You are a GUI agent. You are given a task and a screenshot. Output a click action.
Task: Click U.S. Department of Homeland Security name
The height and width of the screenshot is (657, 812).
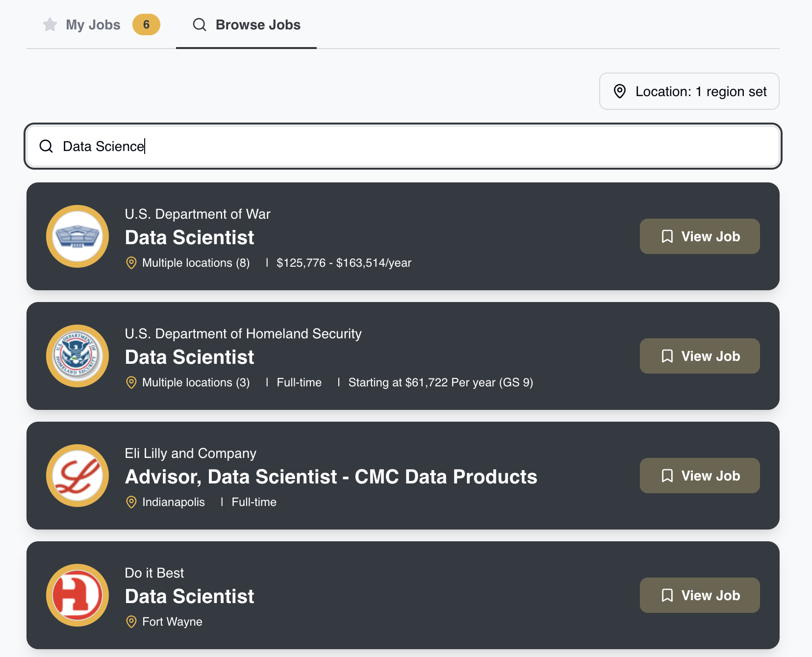(243, 333)
